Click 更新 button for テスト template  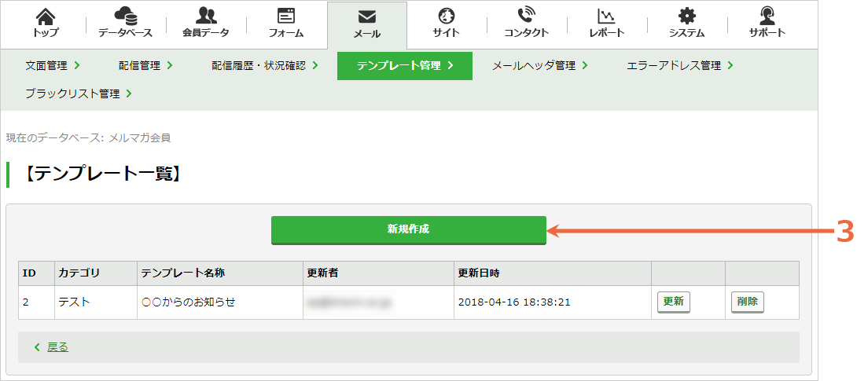(673, 302)
